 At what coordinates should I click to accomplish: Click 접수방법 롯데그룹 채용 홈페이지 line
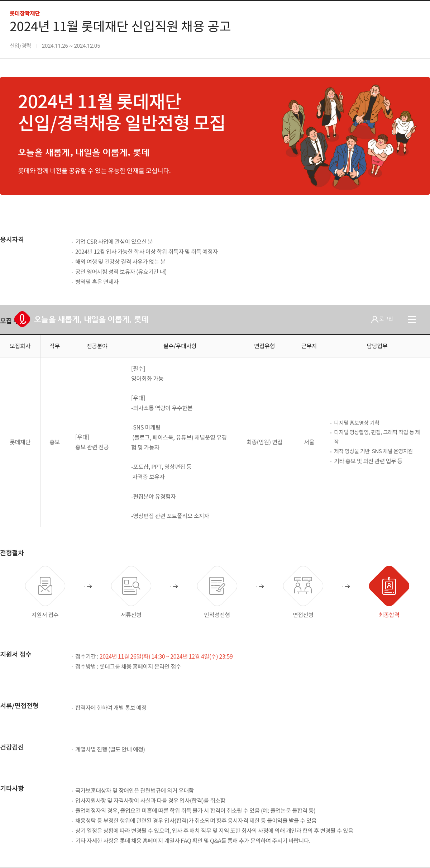tap(128, 667)
